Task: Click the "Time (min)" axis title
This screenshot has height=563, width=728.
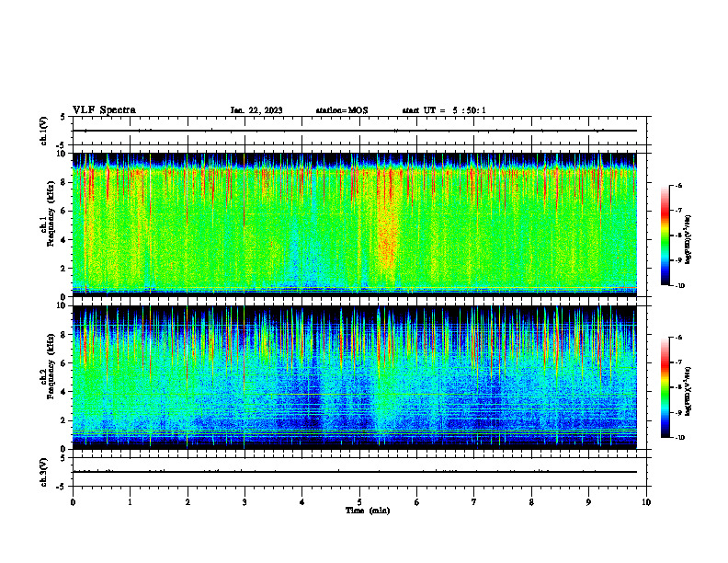Action: tap(368, 511)
